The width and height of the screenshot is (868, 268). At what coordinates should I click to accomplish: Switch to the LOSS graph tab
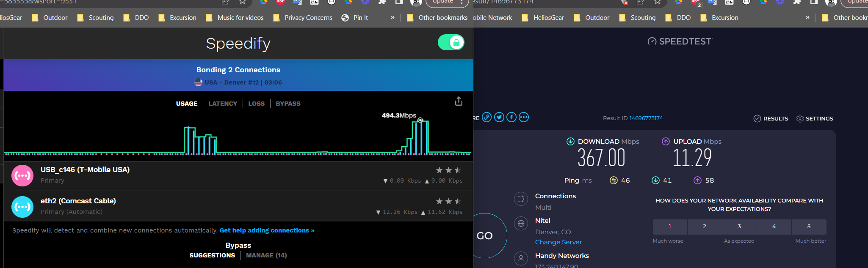pos(256,104)
